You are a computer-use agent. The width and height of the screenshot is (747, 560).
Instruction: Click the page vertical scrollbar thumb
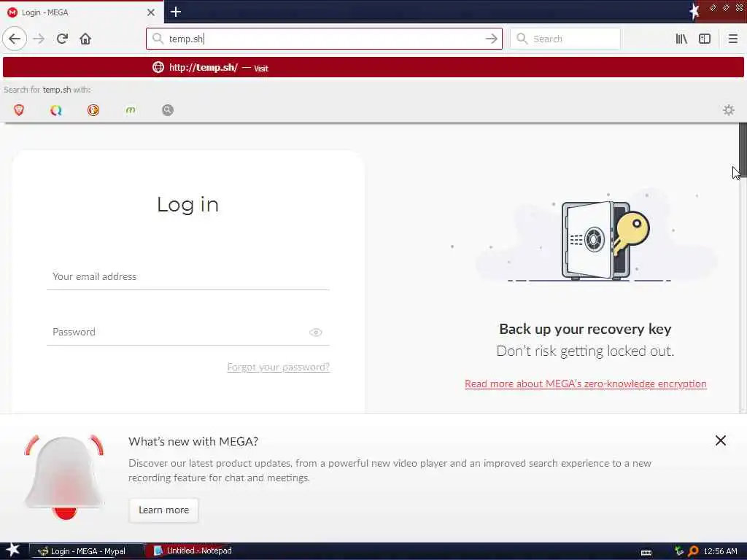coord(742,150)
